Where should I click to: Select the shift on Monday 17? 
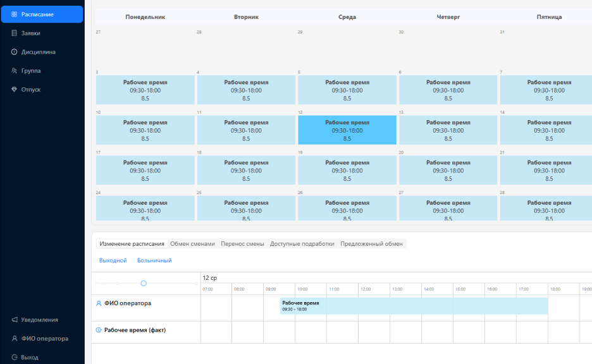[x=145, y=170]
